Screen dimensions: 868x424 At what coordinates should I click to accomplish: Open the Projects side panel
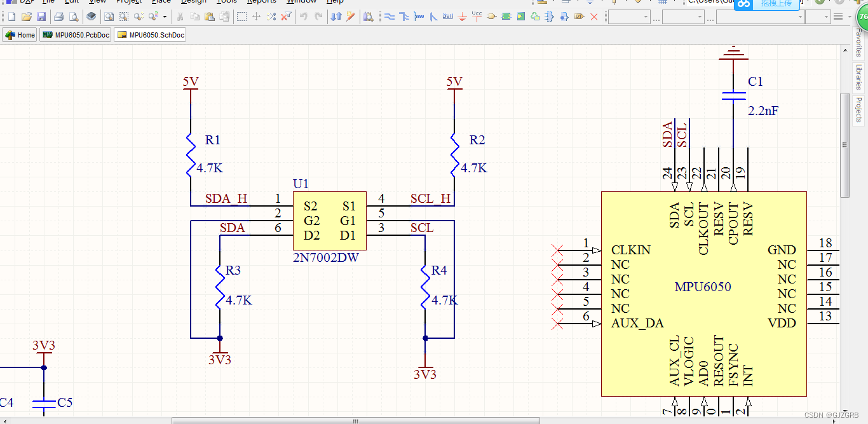[858, 109]
